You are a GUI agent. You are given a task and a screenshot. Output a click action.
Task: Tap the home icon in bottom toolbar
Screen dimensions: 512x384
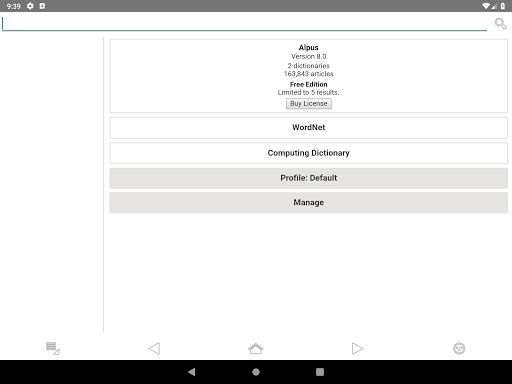(x=256, y=348)
